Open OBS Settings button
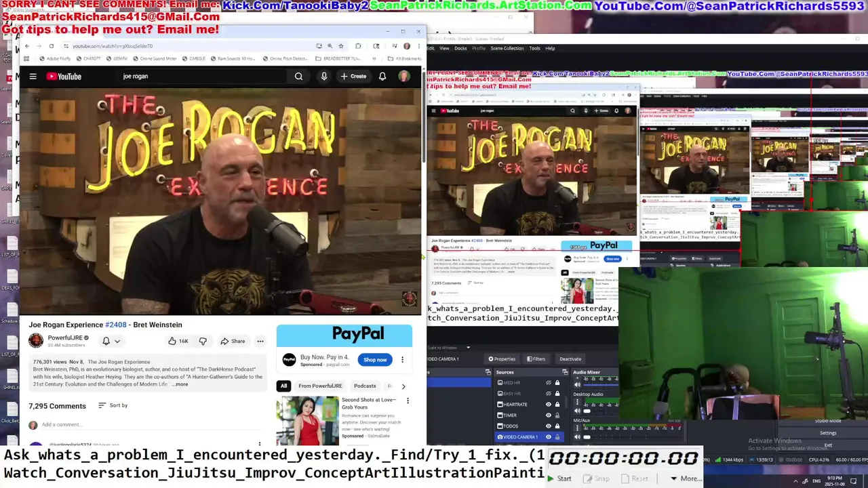Screen dimensions: 868x488 (828, 433)
